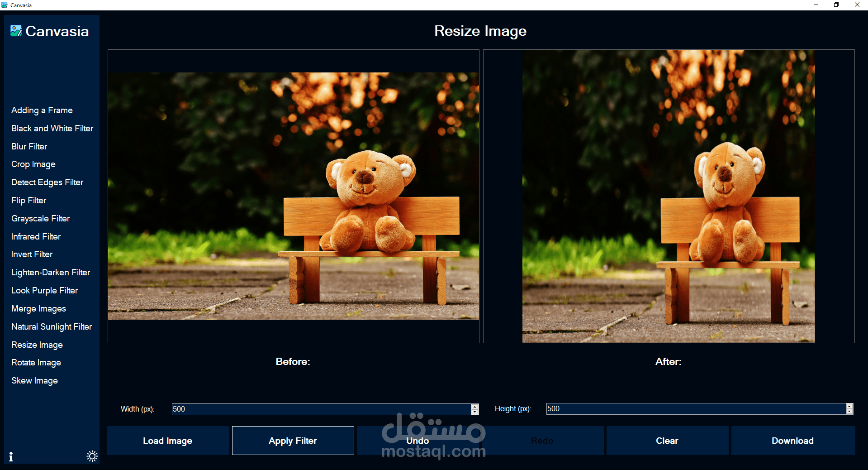The width and height of the screenshot is (868, 470).
Task: Open the Rotate Image tool
Action: [x=36, y=363]
